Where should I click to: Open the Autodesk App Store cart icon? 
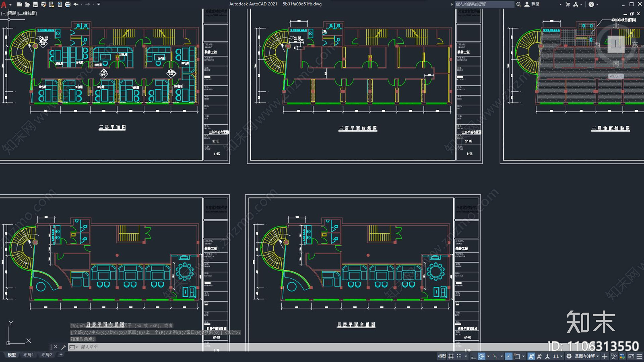[x=568, y=4]
